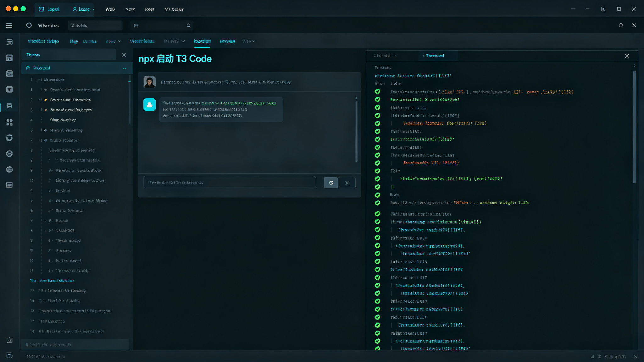Select the Ave Siaa hennlos row

coord(57,281)
